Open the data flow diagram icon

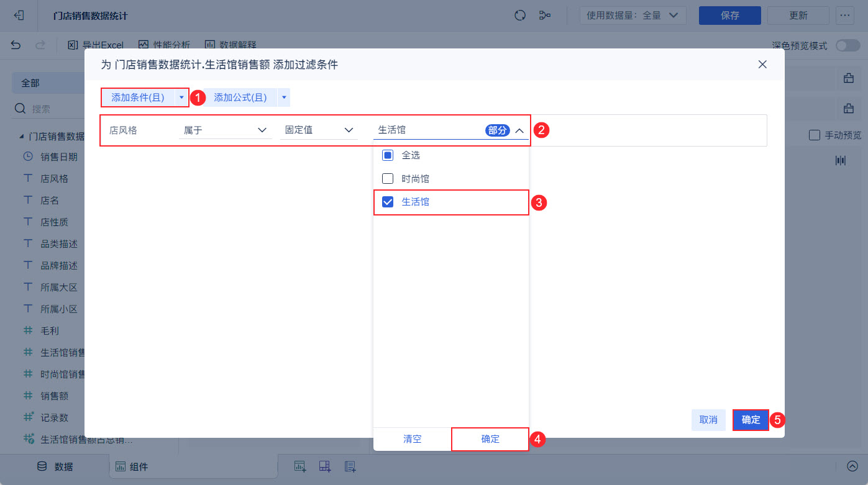(546, 16)
